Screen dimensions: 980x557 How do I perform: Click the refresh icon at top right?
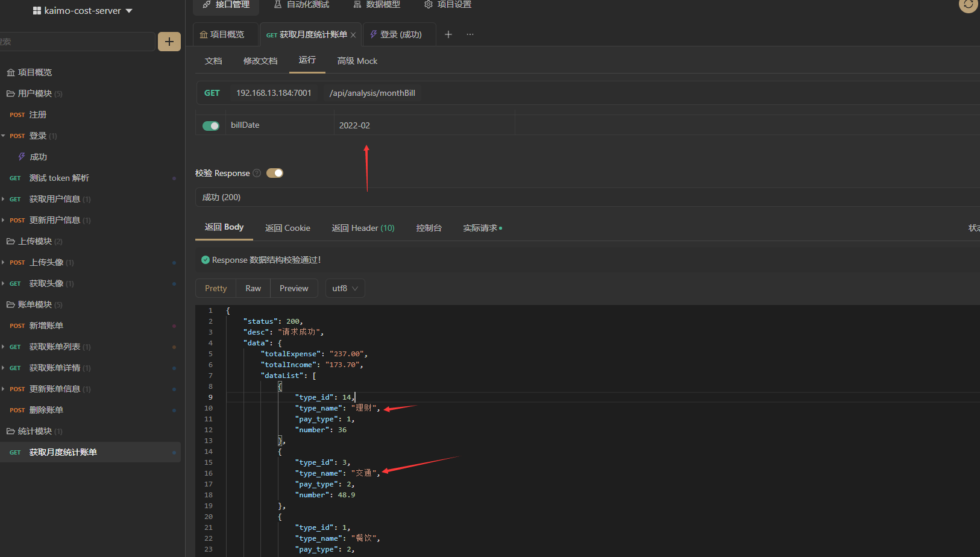(969, 4)
